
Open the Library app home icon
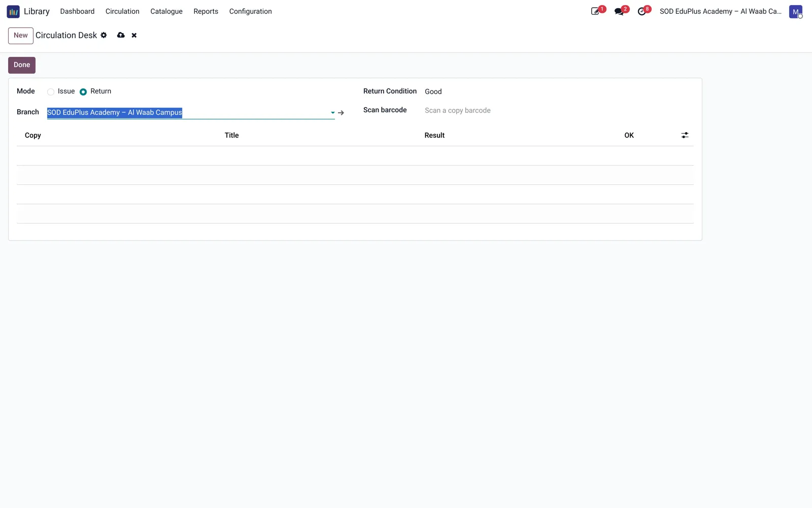click(13, 11)
